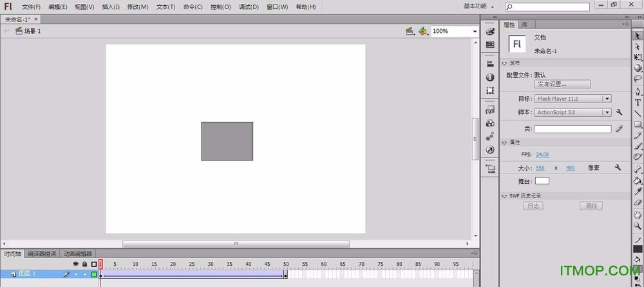Open the Transform panel icon
644x287 pixels.
[490, 90]
